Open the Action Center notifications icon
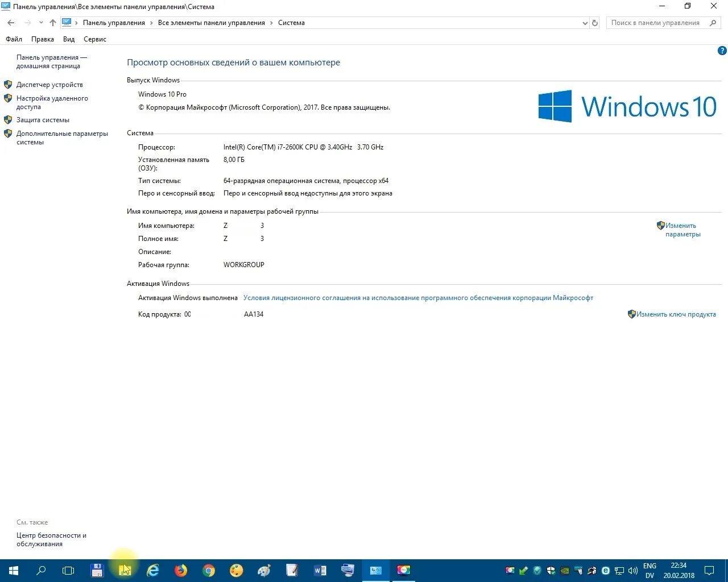The width and height of the screenshot is (728, 582). point(709,570)
